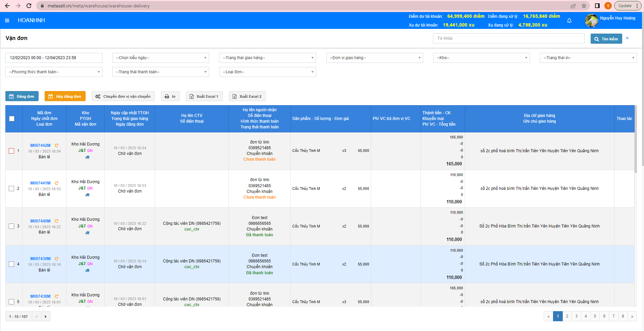The height and width of the screenshot is (331, 644).
Task: Collapse the filter panel with the up-arrows icon
Action: pos(627,38)
